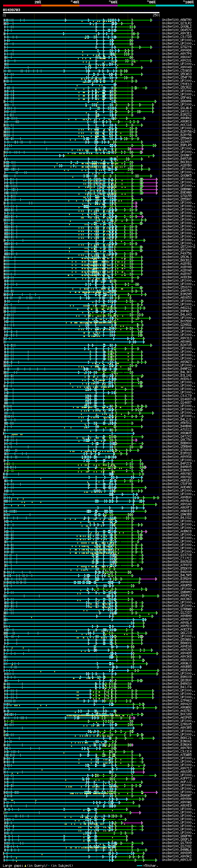Select hit label UniRef100_Q559H7
The width and height of the screenshot is (197, 868).
177,199
